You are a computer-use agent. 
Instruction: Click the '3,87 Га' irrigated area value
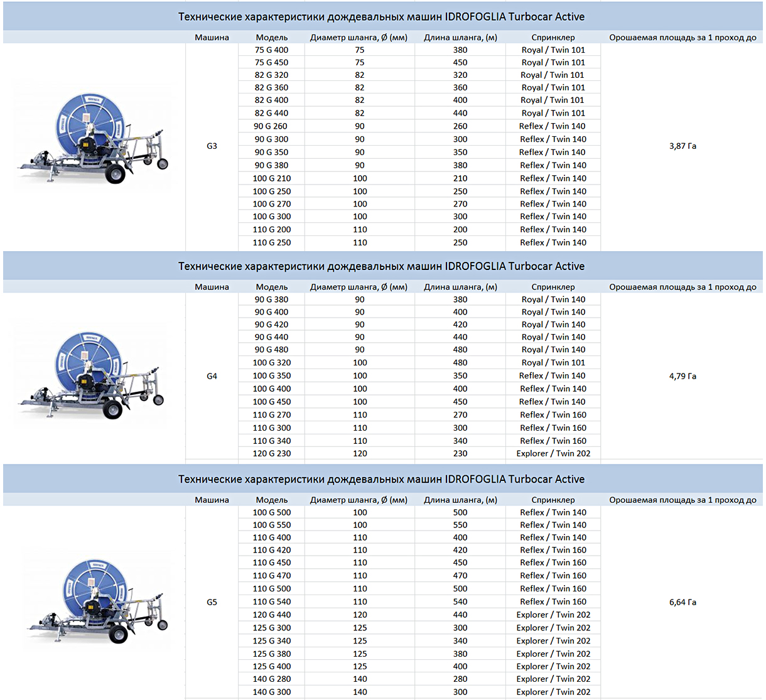pos(682,146)
